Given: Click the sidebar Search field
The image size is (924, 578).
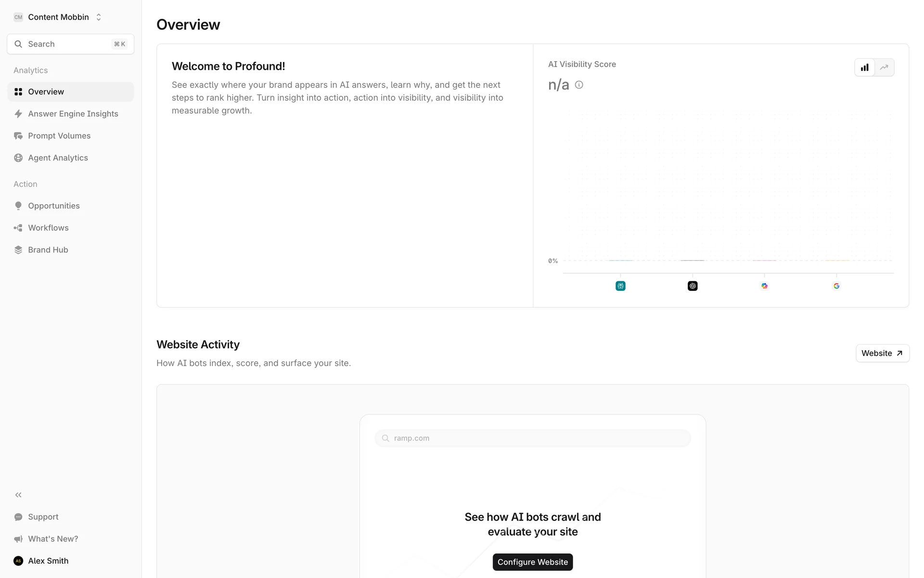Looking at the screenshot, I should click(70, 44).
